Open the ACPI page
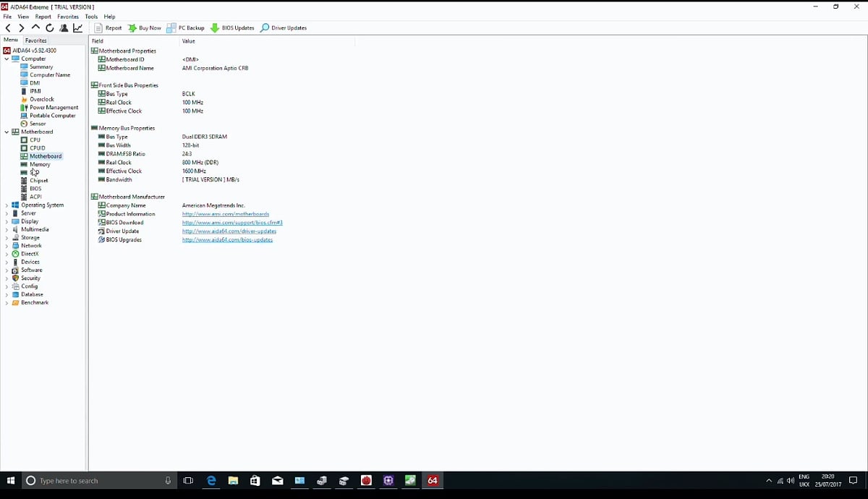This screenshot has height=499, width=868. coord(35,197)
